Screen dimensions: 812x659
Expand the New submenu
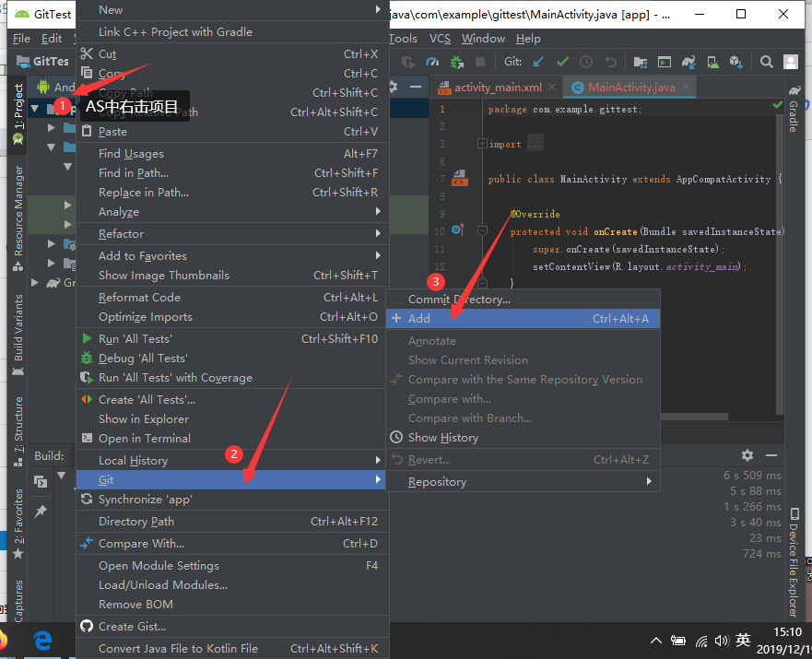(231, 10)
